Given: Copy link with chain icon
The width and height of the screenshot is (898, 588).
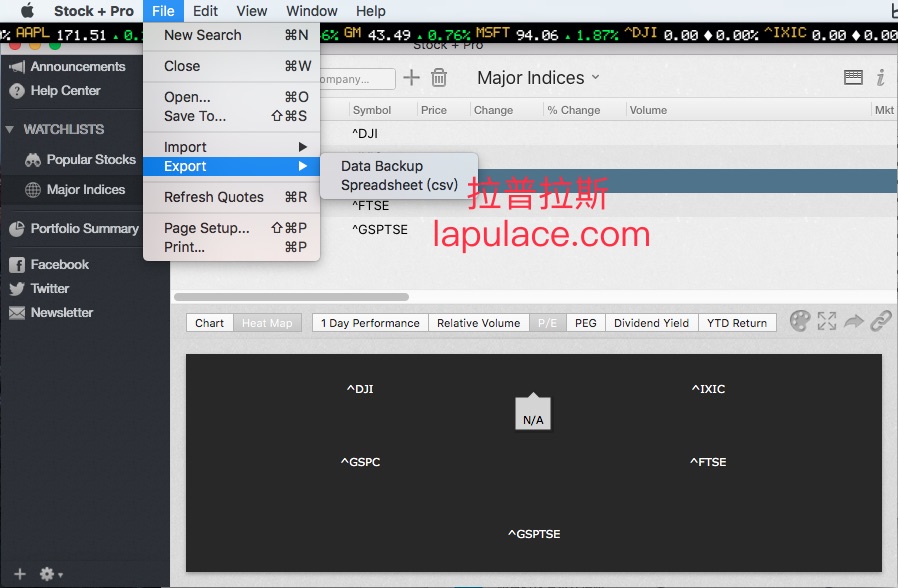Looking at the screenshot, I should coord(881,321).
